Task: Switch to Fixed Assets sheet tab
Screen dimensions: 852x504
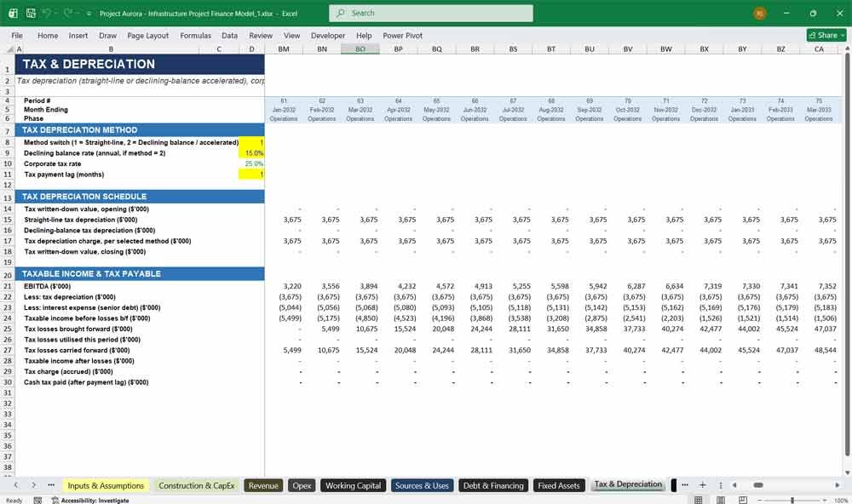Action: [559, 485]
